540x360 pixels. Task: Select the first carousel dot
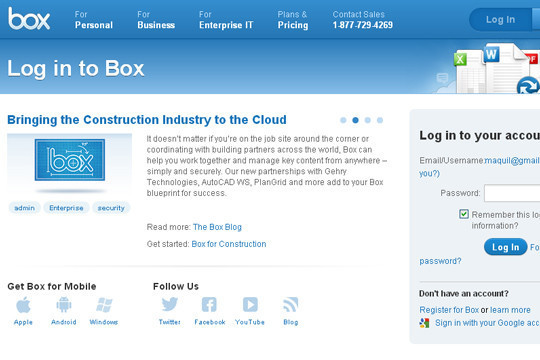pos(343,120)
